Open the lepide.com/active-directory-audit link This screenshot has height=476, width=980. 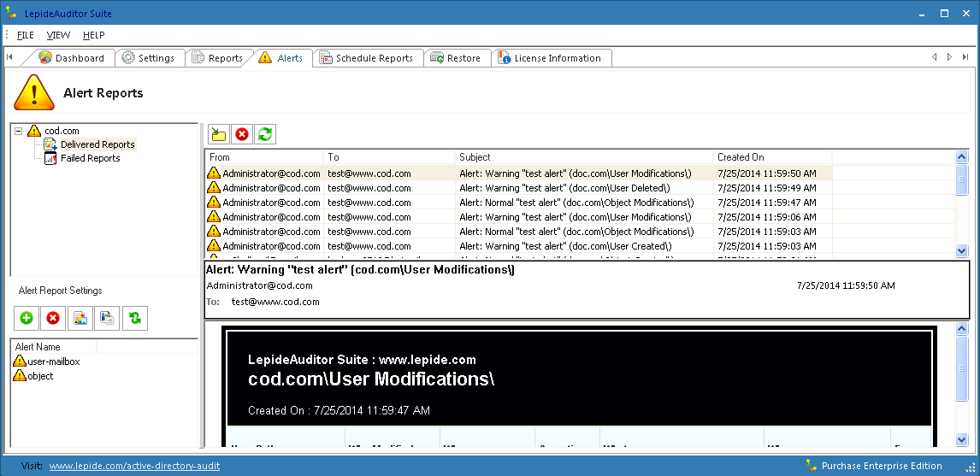pyautogui.click(x=134, y=466)
